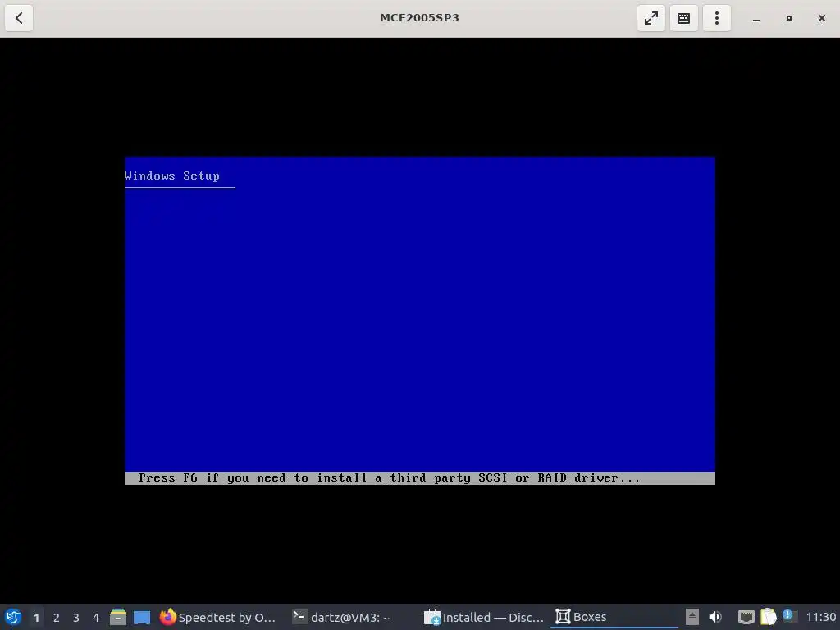Open the three-dot menu in Boxes
The image size is (840, 630).
pyautogui.click(x=717, y=18)
